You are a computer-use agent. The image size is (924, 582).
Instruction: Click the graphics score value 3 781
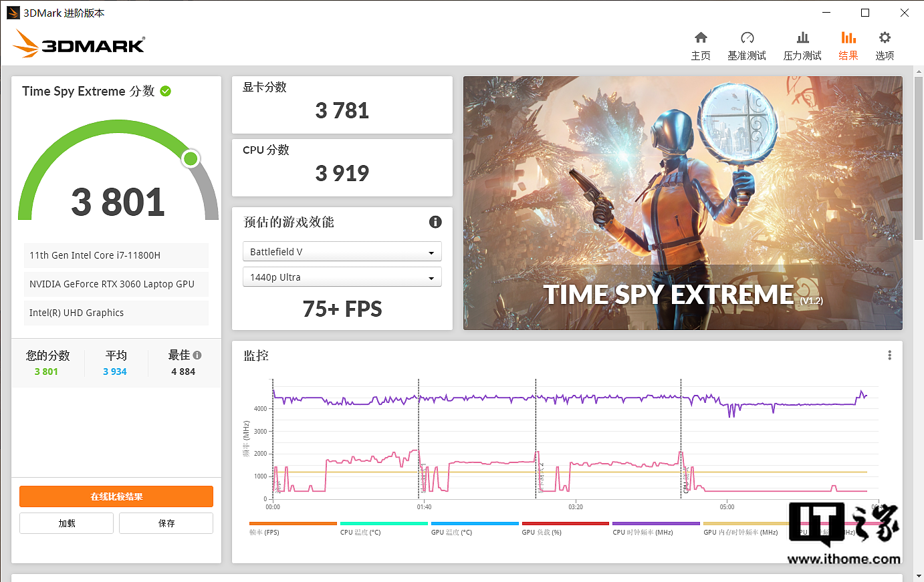point(342,110)
